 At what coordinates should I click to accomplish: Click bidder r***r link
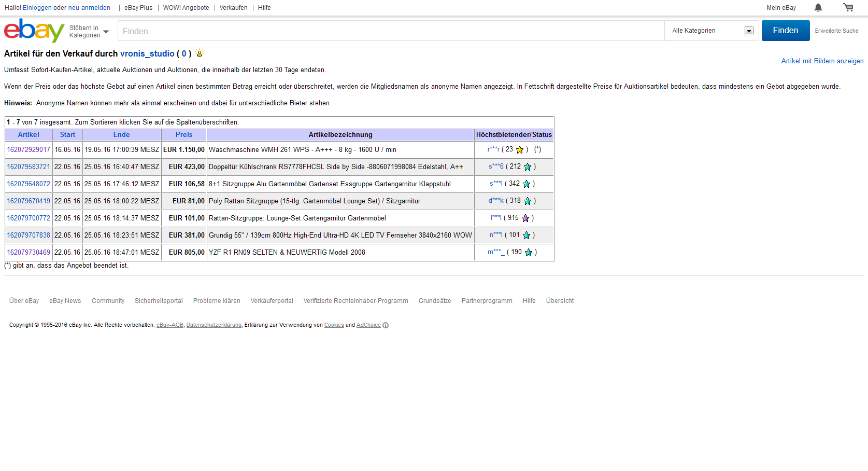pyautogui.click(x=493, y=149)
